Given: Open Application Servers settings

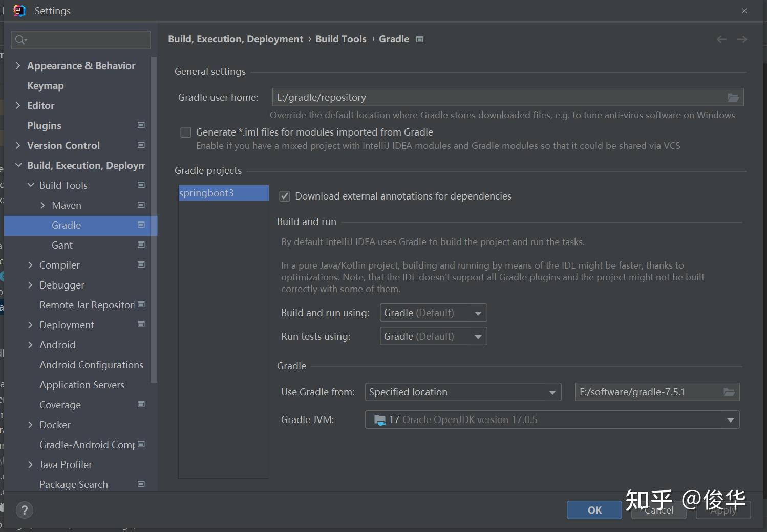Looking at the screenshot, I should tap(82, 385).
